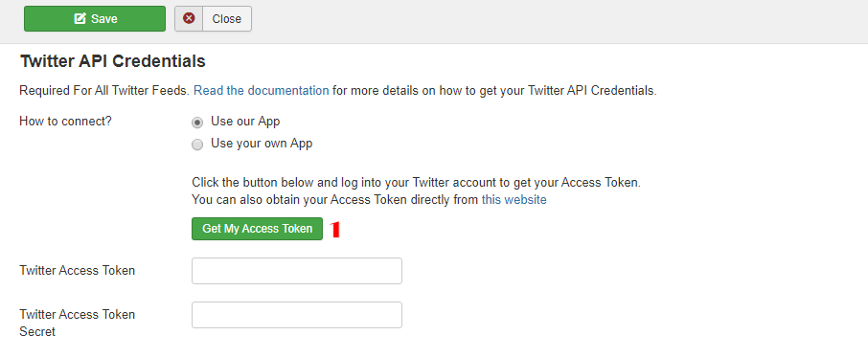Select the Use our App option
The width and height of the screenshot is (868, 358).
197,123
